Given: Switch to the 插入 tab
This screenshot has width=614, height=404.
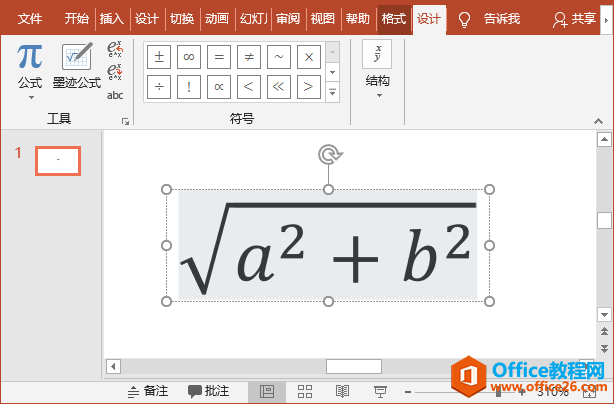Looking at the screenshot, I should coord(112,18).
